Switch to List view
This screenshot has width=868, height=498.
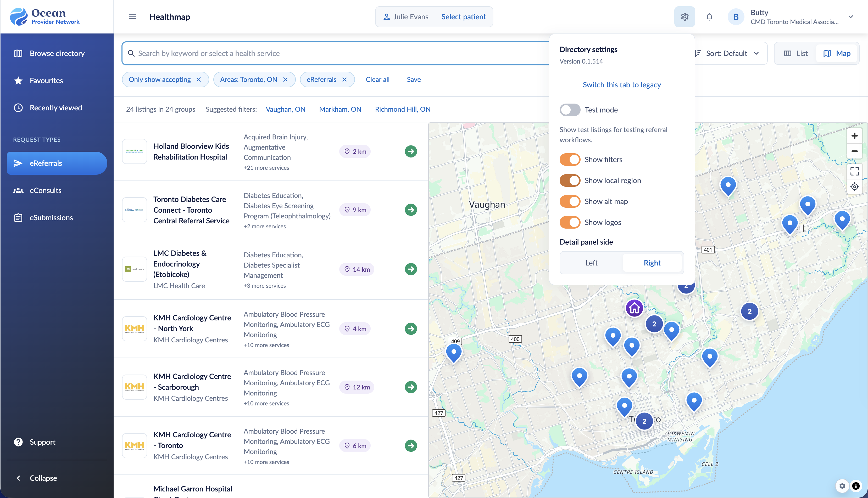click(795, 53)
